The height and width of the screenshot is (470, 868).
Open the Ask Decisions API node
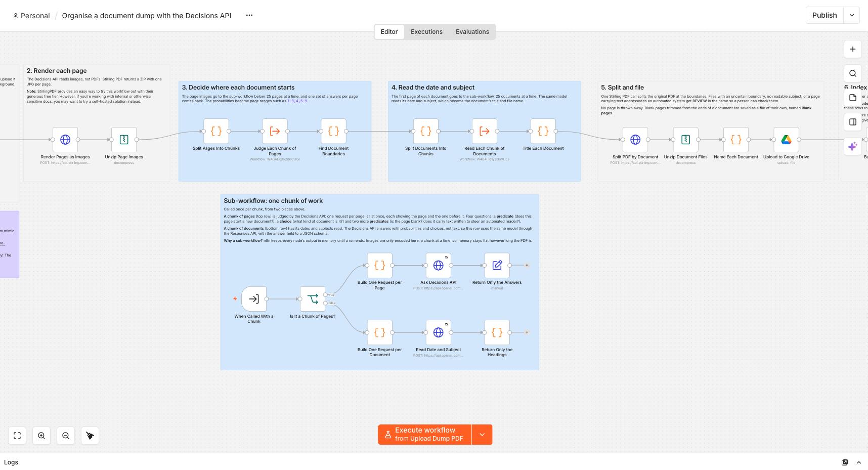click(439, 265)
